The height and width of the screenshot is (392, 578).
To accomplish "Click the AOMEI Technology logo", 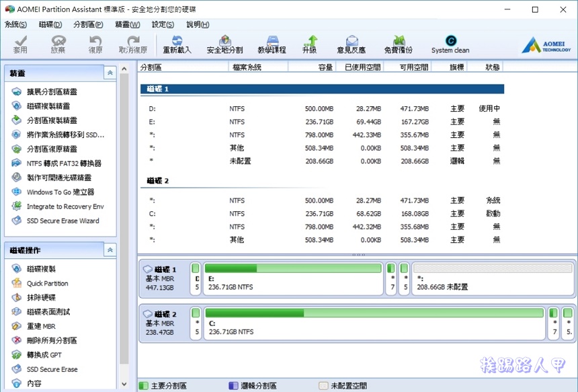I will click(x=546, y=45).
